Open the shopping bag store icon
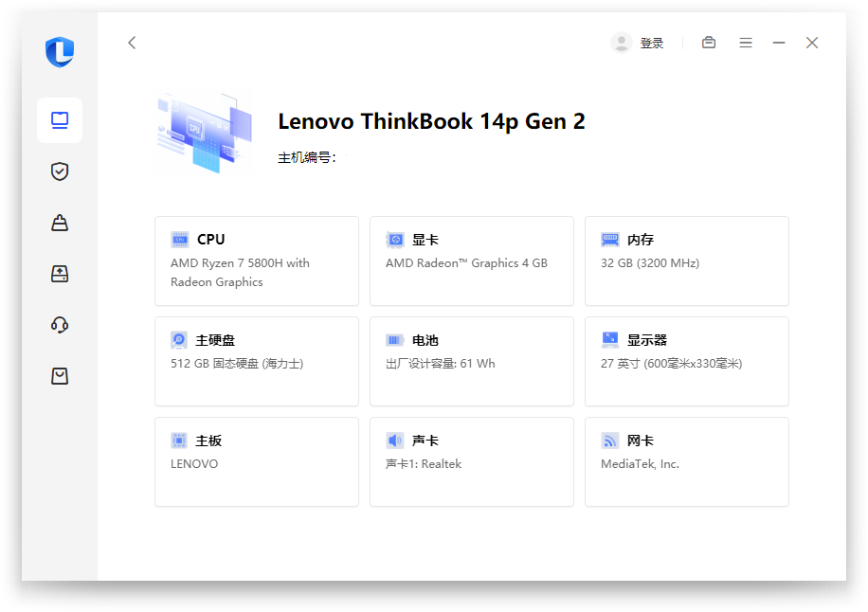The width and height of the screenshot is (868, 612). tap(60, 376)
